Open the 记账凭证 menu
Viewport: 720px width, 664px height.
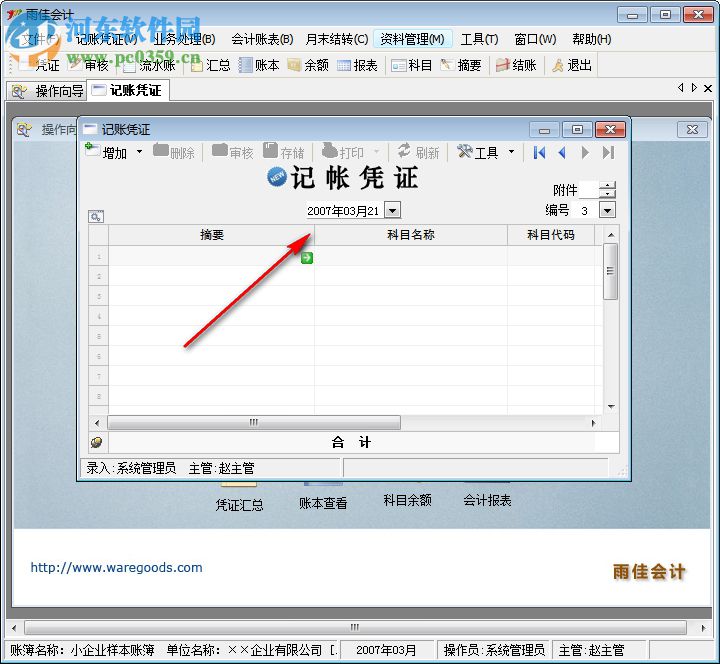pyautogui.click(x=106, y=39)
